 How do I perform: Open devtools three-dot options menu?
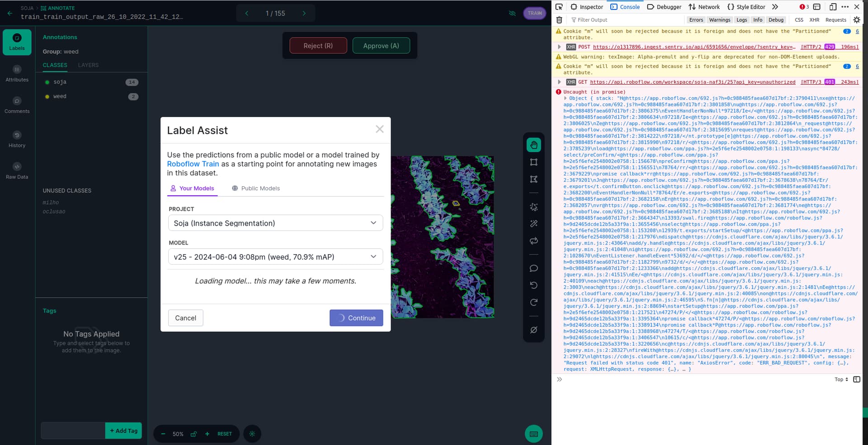845,7
